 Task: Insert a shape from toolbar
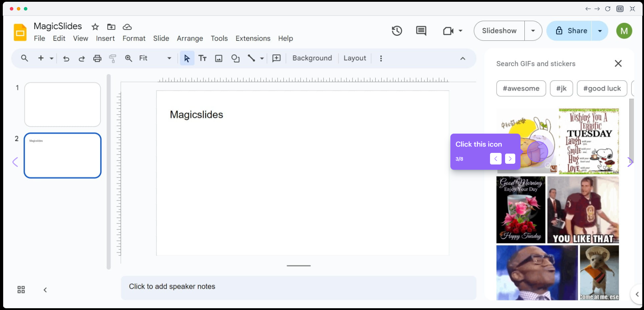coord(235,59)
